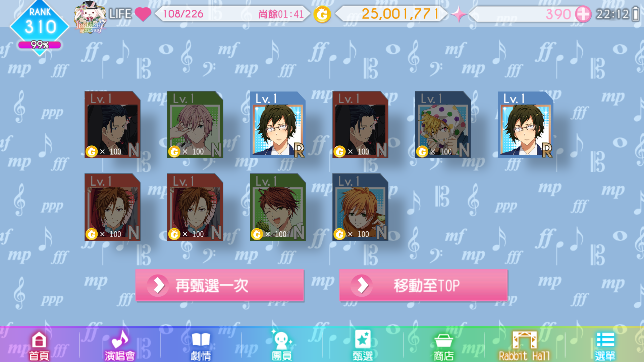Select the orange-haired N card
644x362 pixels.
(360, 207)
